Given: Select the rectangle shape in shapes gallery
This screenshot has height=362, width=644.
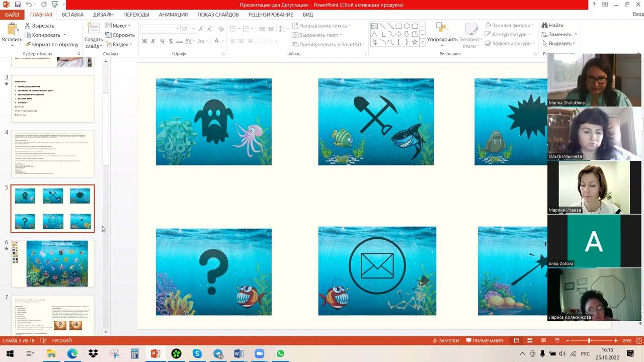Looking at the screenshot, I should click(x=398, y=26).
